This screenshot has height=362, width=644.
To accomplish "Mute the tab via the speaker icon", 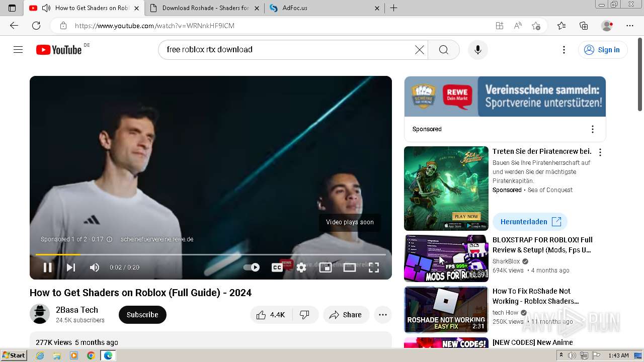I will click(46, 8).
